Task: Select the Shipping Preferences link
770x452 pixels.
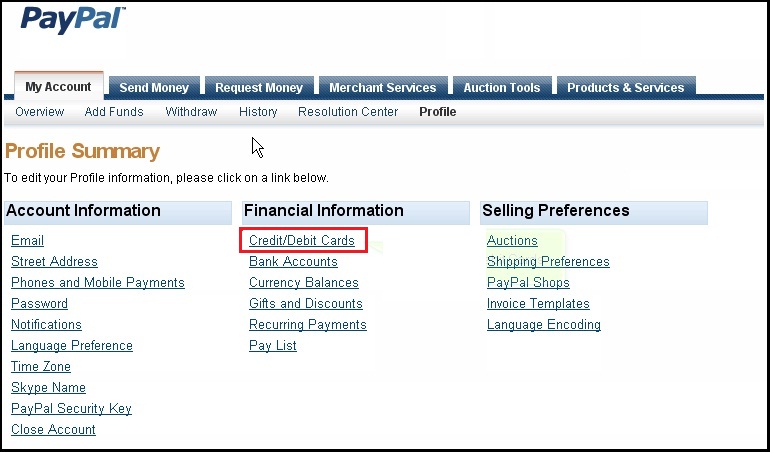Action: click(548, 261)
